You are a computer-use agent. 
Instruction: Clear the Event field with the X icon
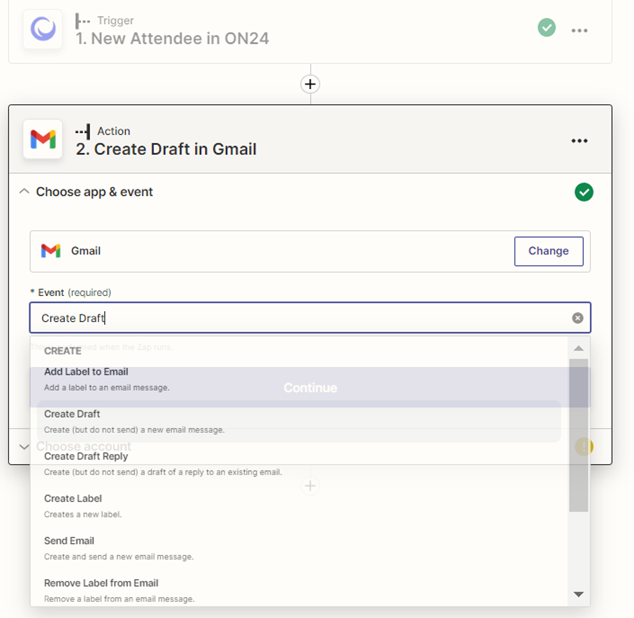[577, 318]
